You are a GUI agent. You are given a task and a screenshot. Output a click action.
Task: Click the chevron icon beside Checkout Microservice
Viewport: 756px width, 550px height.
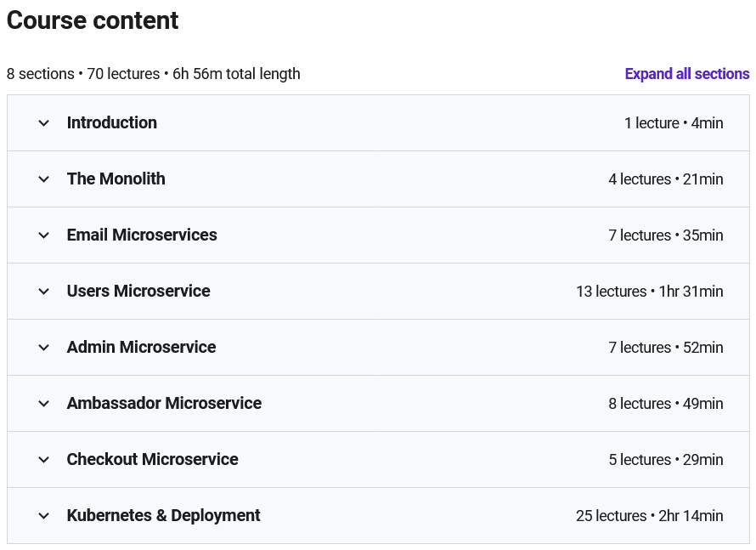coord(44,460)
